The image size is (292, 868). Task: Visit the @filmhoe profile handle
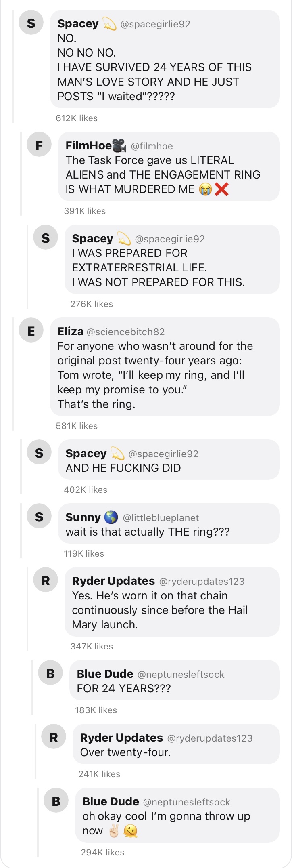pos(152,146)
